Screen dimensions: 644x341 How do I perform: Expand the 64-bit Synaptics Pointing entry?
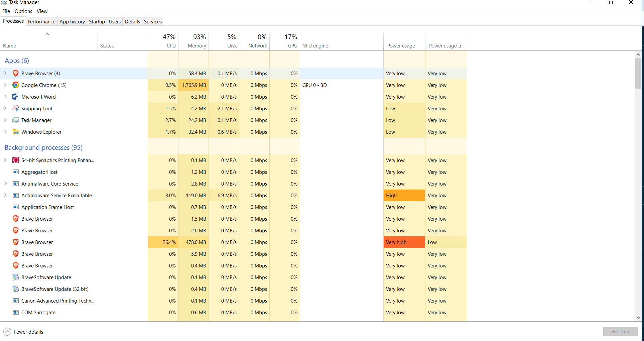pos(5,160)
